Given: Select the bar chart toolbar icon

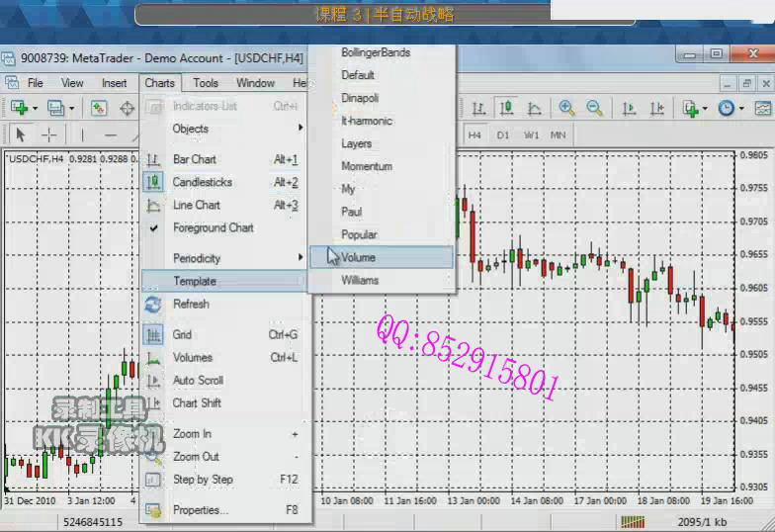Looking at the screenshot, I should pyautogui.click(x=478, y=108).
